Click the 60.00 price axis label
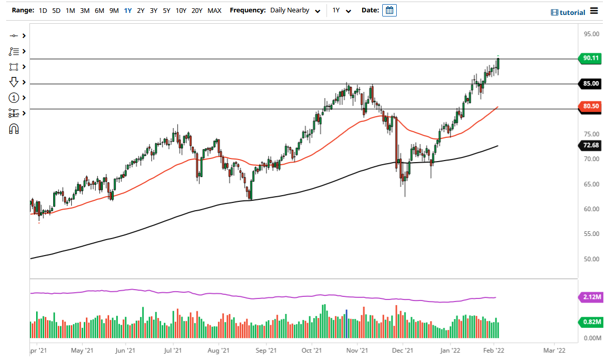 point(592,209)
